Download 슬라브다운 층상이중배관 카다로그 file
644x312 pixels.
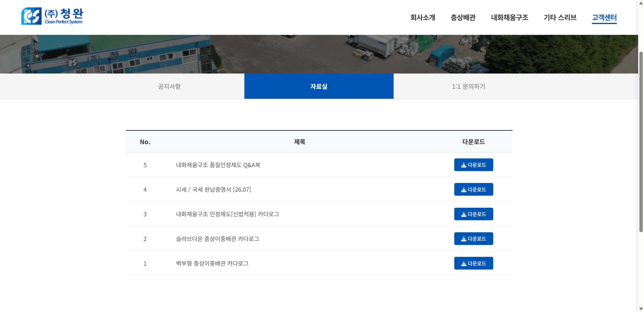[474, 238]
